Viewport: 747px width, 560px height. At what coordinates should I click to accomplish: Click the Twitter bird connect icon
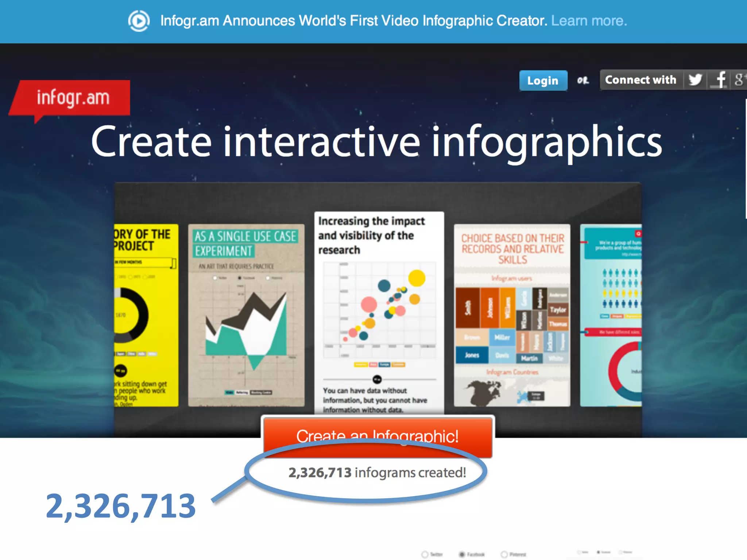(x=695, y=80)
